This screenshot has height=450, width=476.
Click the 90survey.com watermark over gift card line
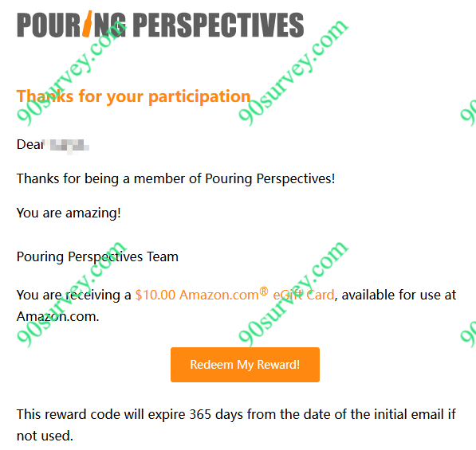click(x=293, y=294)
